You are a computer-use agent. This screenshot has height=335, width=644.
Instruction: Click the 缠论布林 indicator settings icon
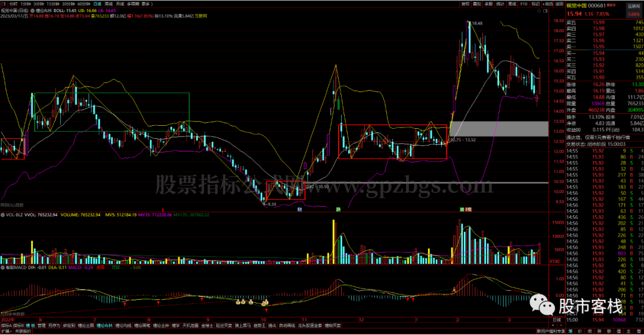point(32,10)
